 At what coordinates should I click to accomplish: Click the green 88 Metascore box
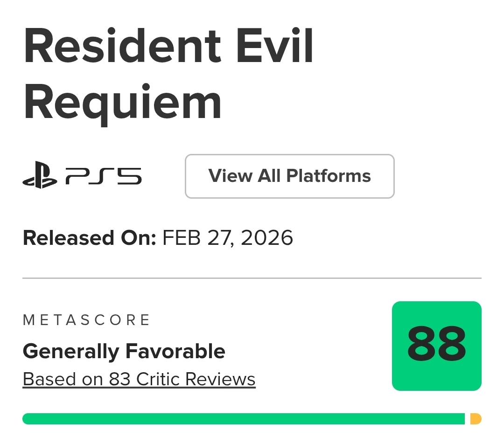pyautogui.click(x=436, y=346)
